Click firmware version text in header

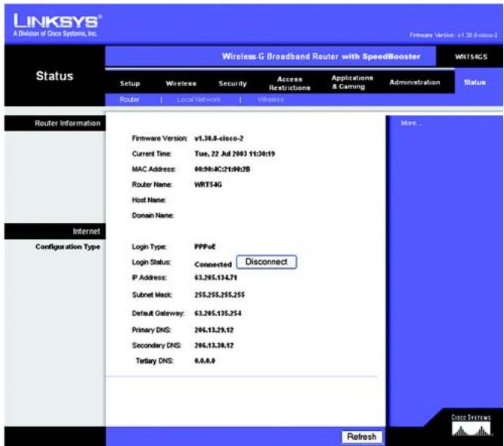[453, 35]
